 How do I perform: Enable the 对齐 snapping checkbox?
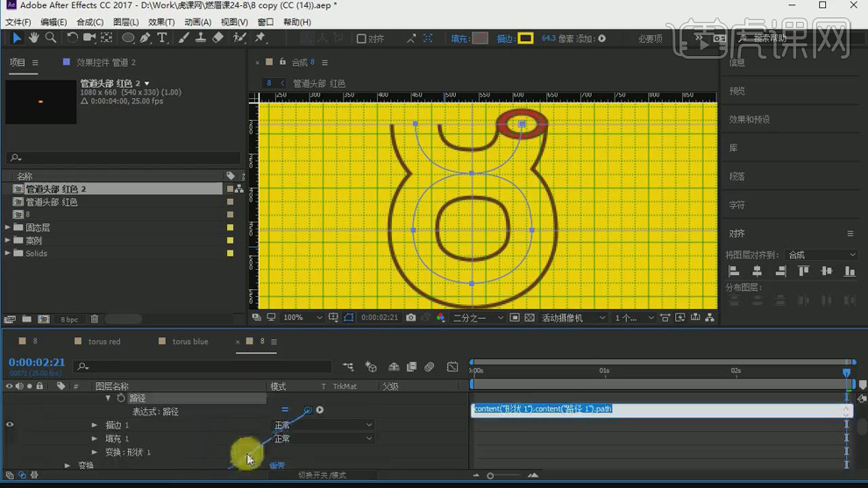361,39
